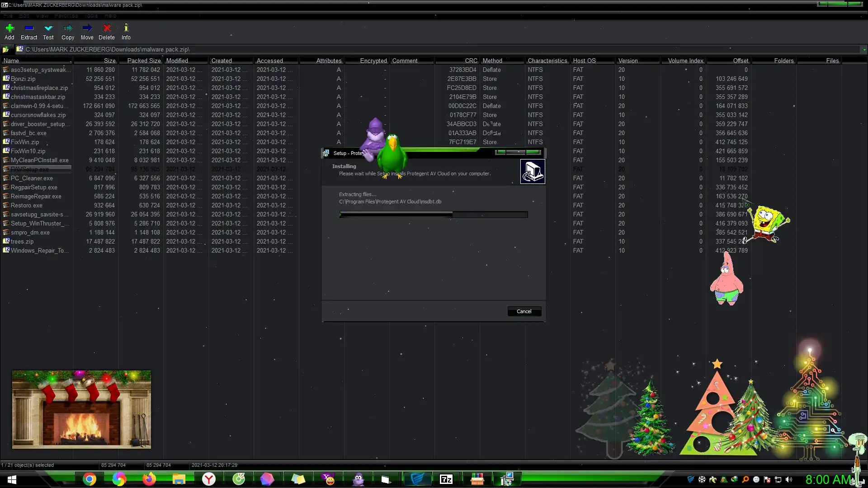Click the Move toolbar icon
The width and height of the screenshot is (868, 488).
(x=87, y=28)
